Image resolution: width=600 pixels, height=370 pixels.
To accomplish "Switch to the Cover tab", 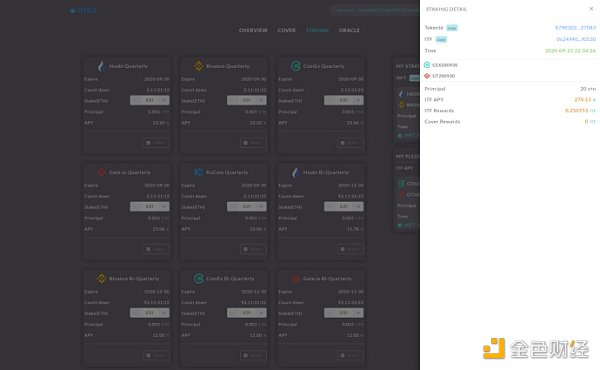I will coord(287,30).
